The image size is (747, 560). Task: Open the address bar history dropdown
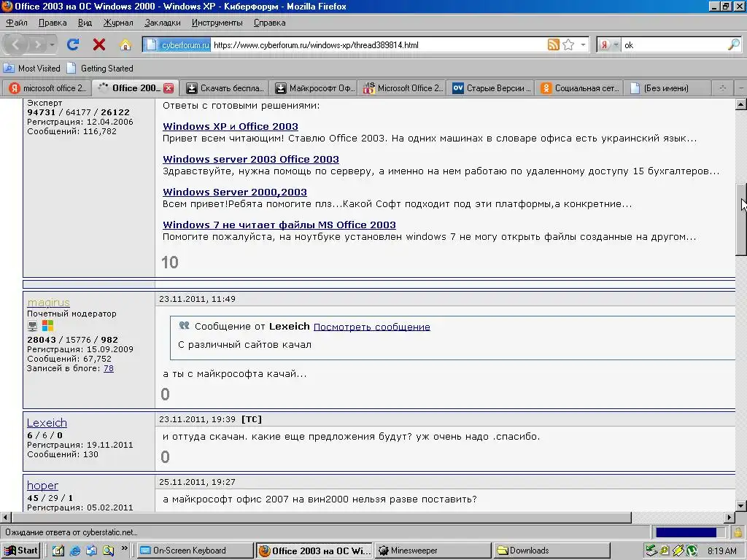tap(583, 44)
